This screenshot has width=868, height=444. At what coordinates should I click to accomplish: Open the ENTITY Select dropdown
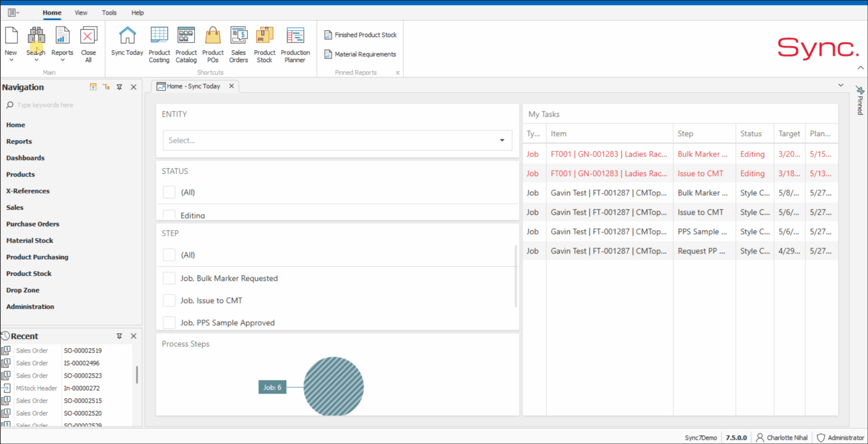337,140
